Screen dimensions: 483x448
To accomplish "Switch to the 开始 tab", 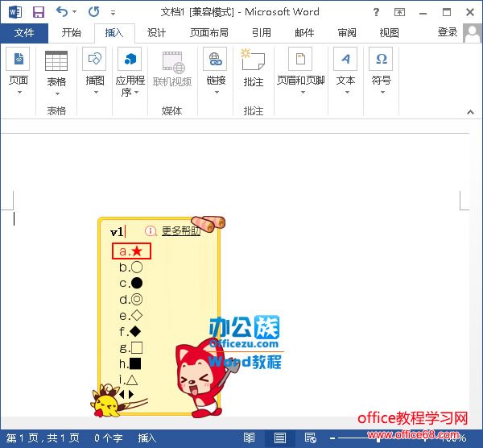I will click(71, 33).
